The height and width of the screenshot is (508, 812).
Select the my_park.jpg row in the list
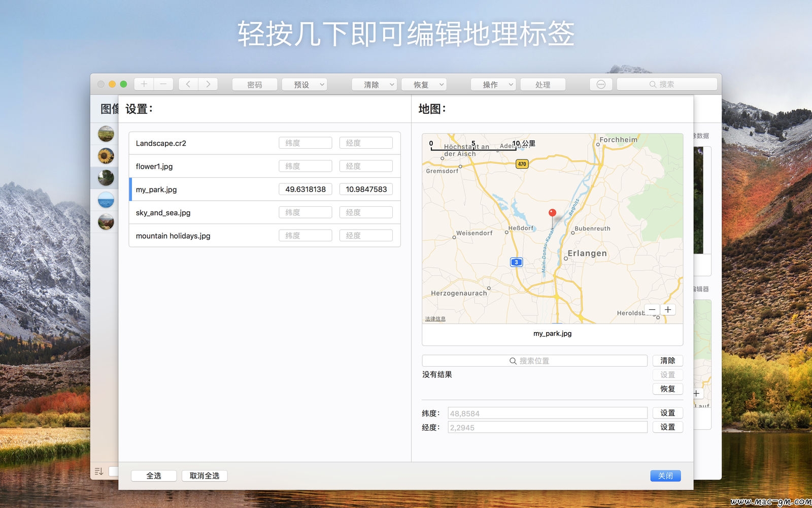(x=265, y=189)
